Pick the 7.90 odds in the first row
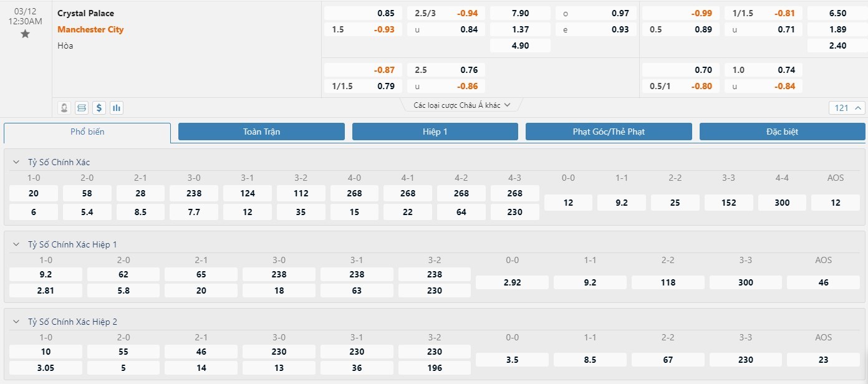The width and height of the screenshot is (868, 384). pyautogui.click(x=520, y=13)
